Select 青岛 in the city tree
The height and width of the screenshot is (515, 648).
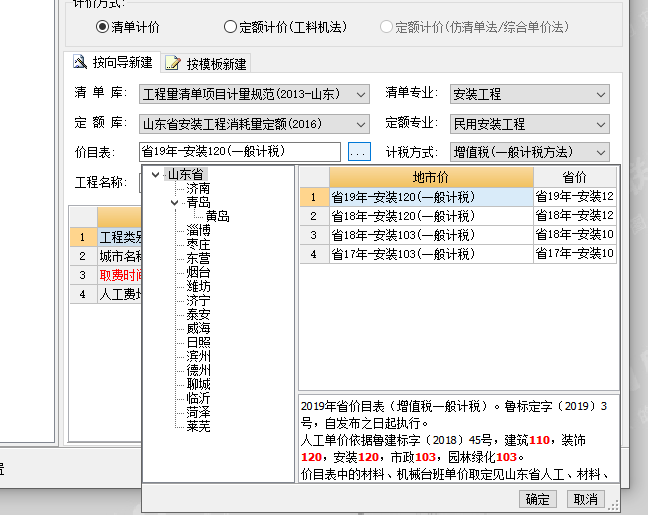[x=198, y=203]
